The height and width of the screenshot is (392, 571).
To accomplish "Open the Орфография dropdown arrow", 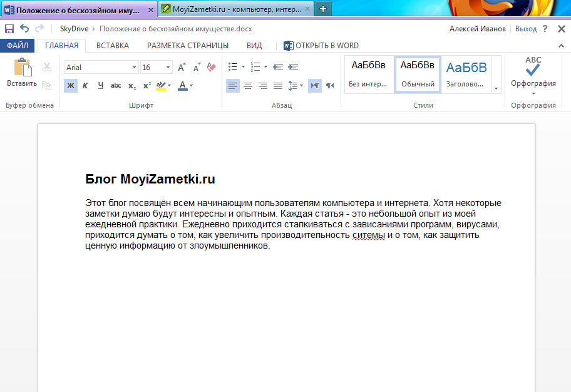I will [x=533, y=94].
